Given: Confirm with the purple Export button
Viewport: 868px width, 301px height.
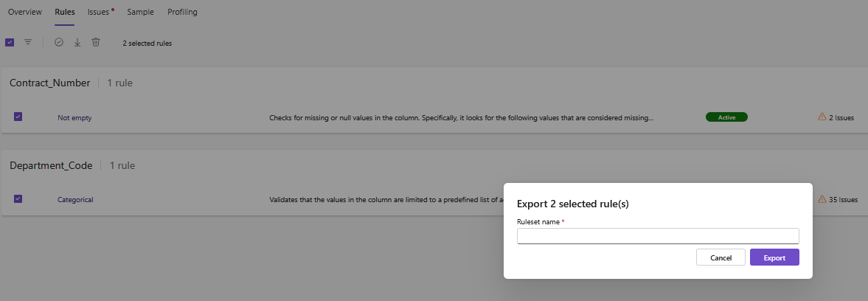Looking at the screenshot, I should [774, 257].
